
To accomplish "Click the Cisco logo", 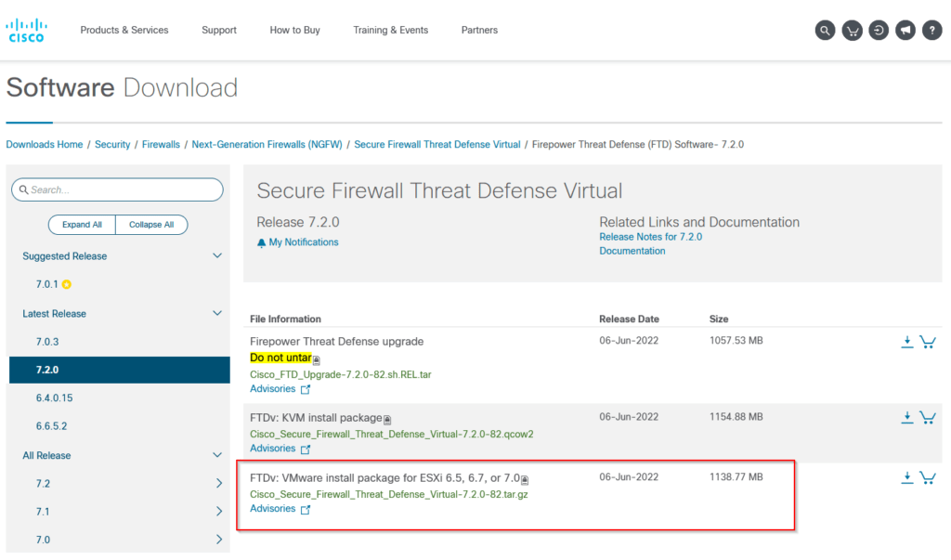I will pos(25,28).
